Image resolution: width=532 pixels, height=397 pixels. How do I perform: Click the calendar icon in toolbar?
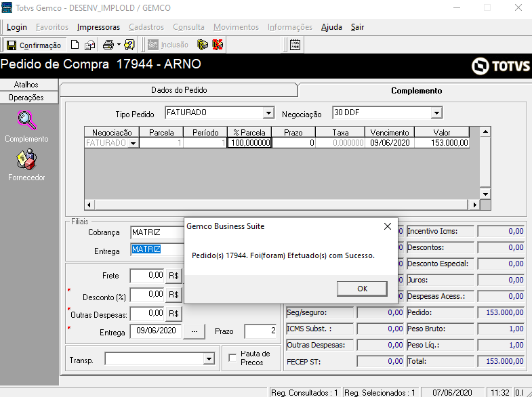(x=295, y=45)
